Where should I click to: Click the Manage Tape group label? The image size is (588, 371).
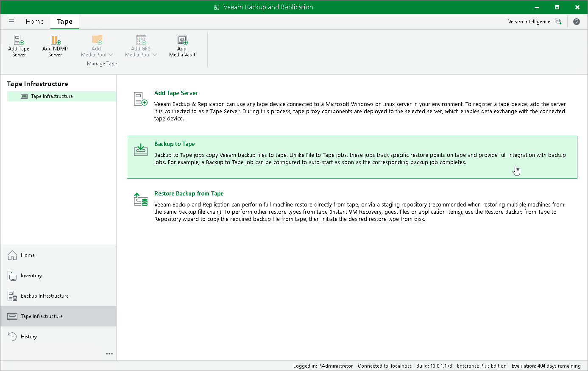coord(102,64)
